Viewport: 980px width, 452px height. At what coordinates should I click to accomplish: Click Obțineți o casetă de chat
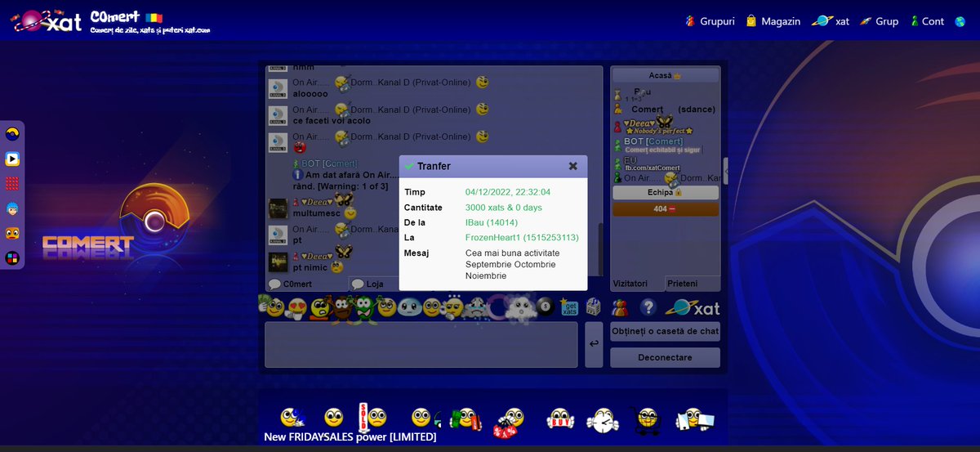[665, 331]
